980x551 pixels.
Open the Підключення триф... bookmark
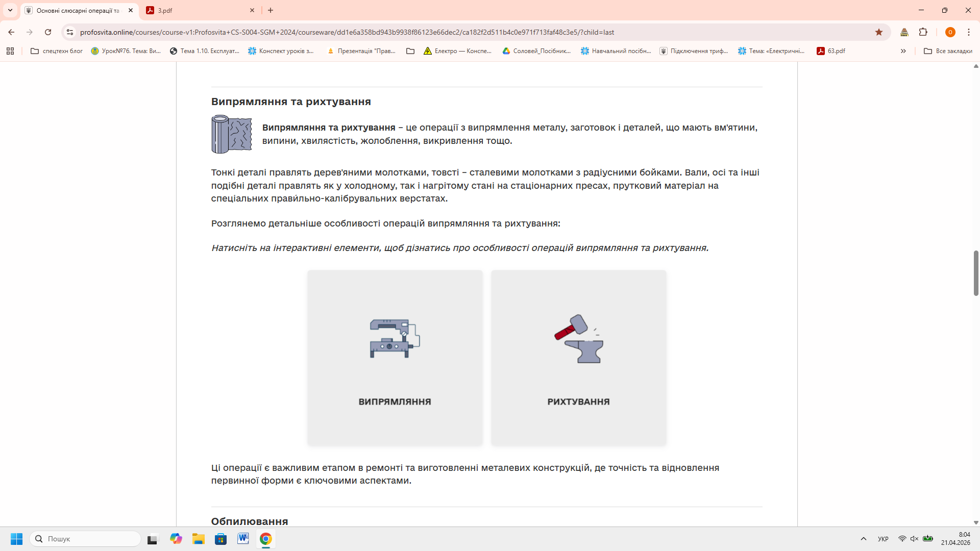click(x=694, y=51)
